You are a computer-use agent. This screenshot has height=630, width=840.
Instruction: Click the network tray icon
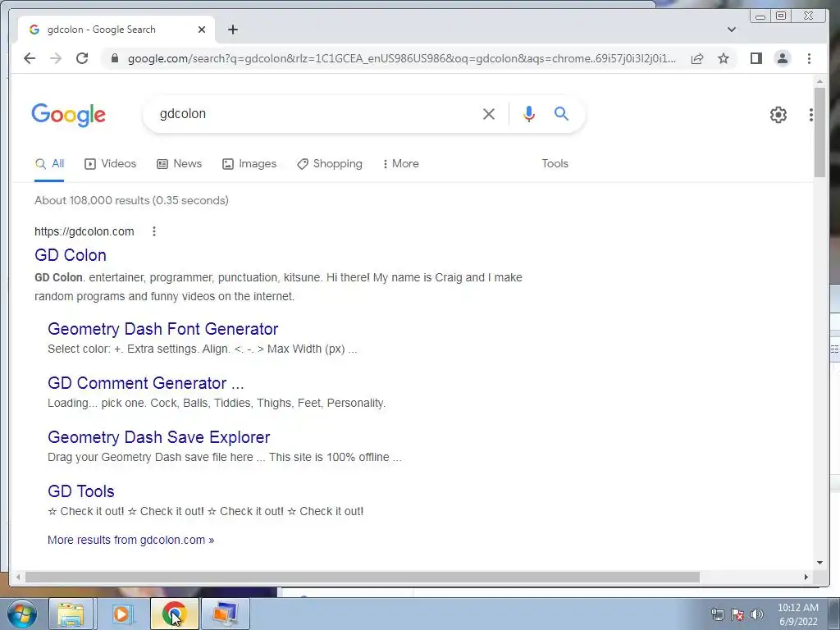(x=717, y=614)
